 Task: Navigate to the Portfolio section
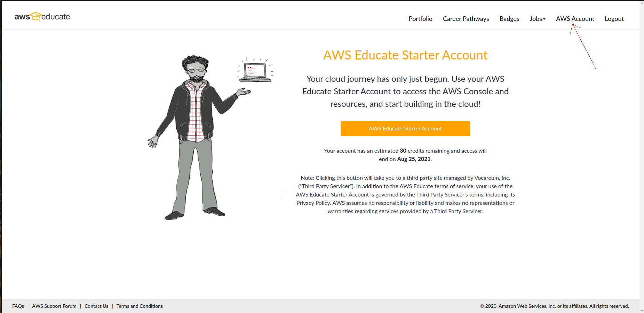pyautogui.click(x=420, y=19)
